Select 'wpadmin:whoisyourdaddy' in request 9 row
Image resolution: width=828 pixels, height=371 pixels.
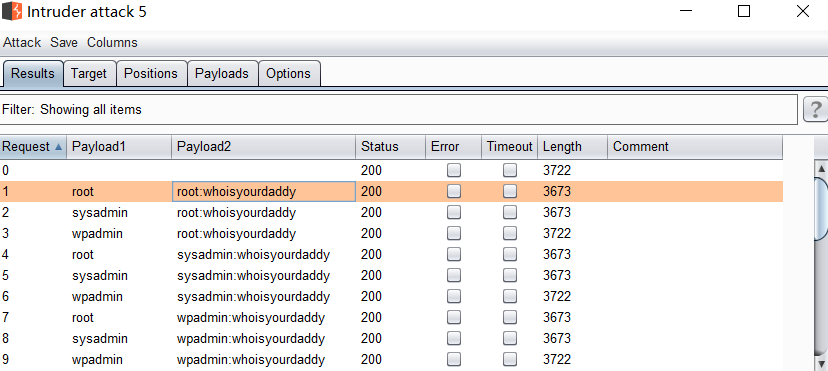(251, 360)
